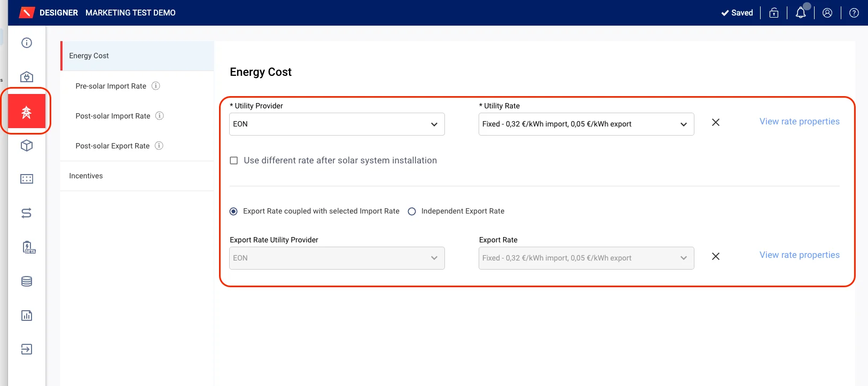This screenshot has height=386, width=868.
Task: Go to Pre-solar Import Rate
Action: pos(111,86)
